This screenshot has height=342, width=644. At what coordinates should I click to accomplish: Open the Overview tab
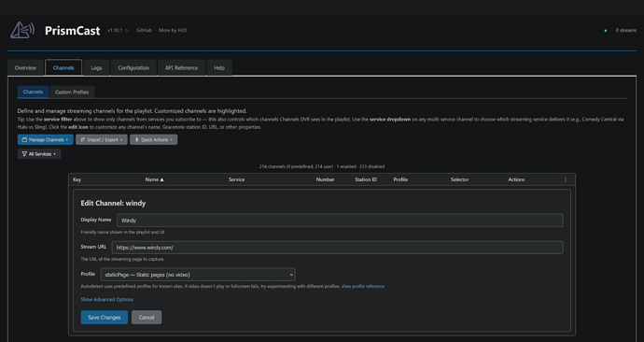(x=25, y=68)
